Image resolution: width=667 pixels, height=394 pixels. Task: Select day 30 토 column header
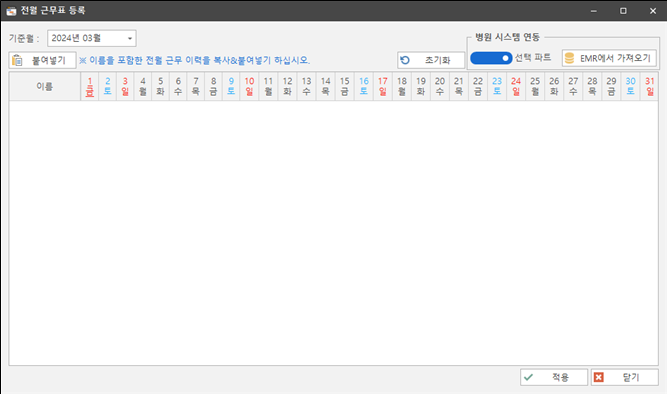tap(630, 86)
